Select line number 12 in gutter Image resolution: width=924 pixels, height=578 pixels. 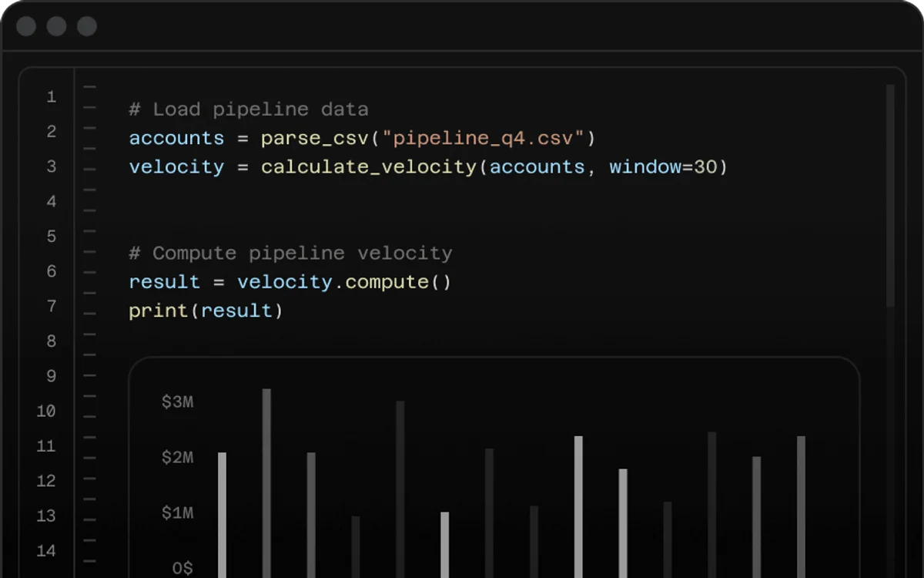click(x=46, y=481)
